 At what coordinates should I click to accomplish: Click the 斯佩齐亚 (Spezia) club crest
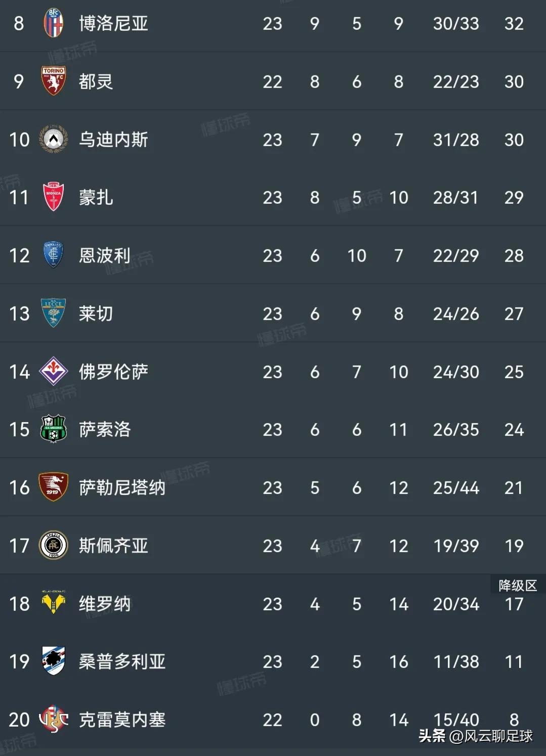point(53,546)
